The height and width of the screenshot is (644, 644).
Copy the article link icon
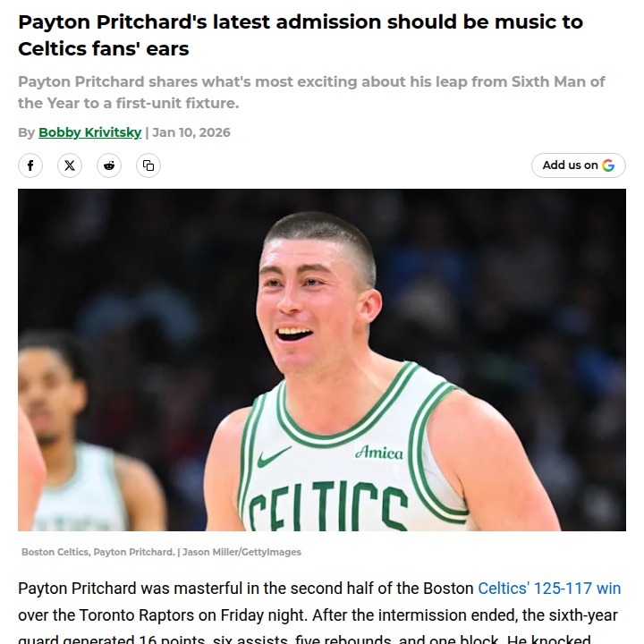(148, 165)
